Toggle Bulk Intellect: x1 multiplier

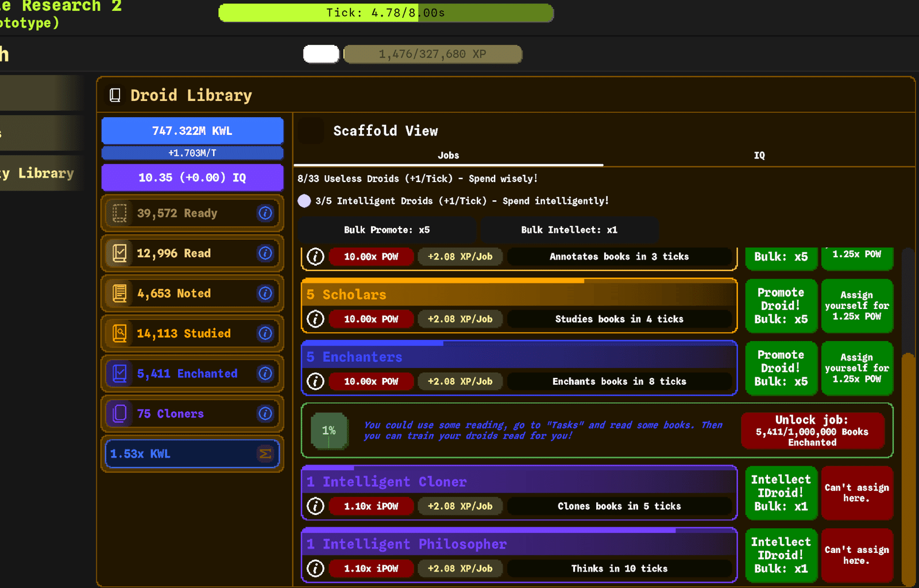click(569, 230)
